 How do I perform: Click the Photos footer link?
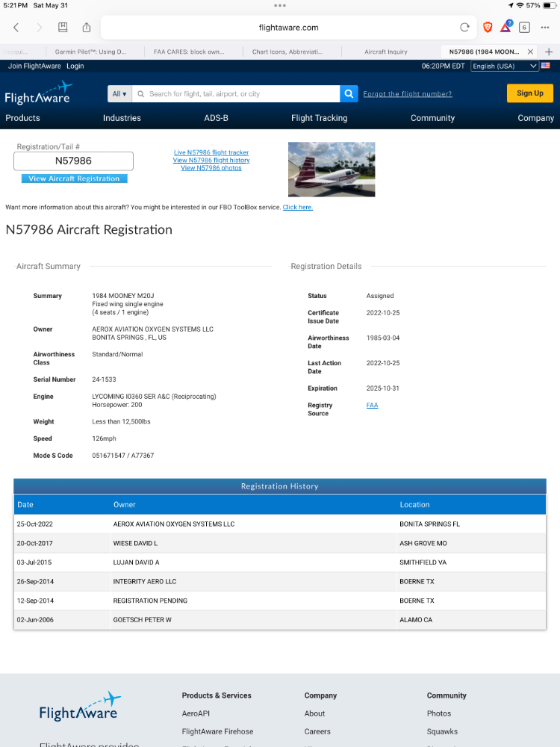(x=439, y=713)
